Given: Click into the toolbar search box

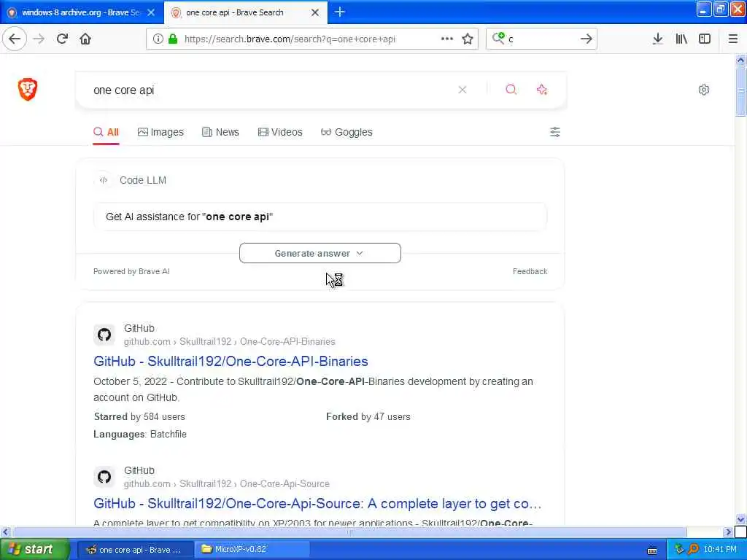Looking at the screenshot, I should tap(542, 39).
